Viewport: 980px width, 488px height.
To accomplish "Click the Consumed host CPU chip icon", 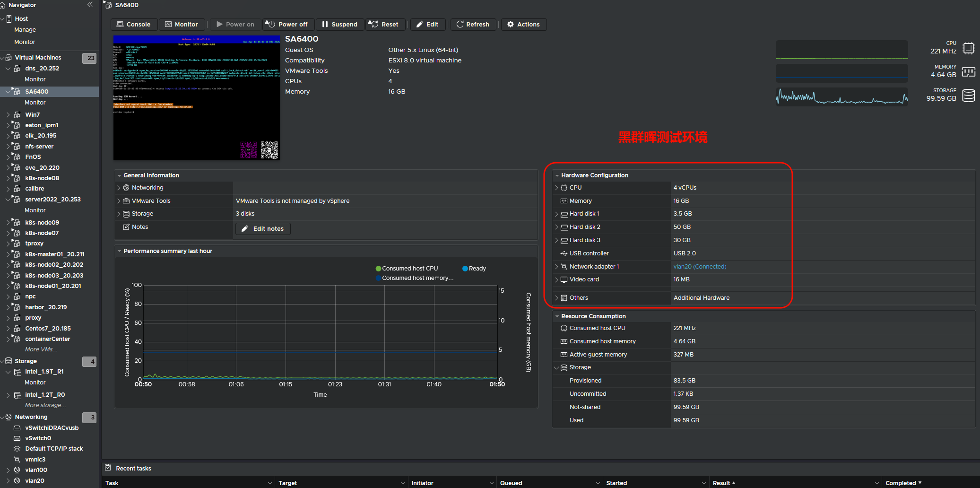I will coord(564,328).
